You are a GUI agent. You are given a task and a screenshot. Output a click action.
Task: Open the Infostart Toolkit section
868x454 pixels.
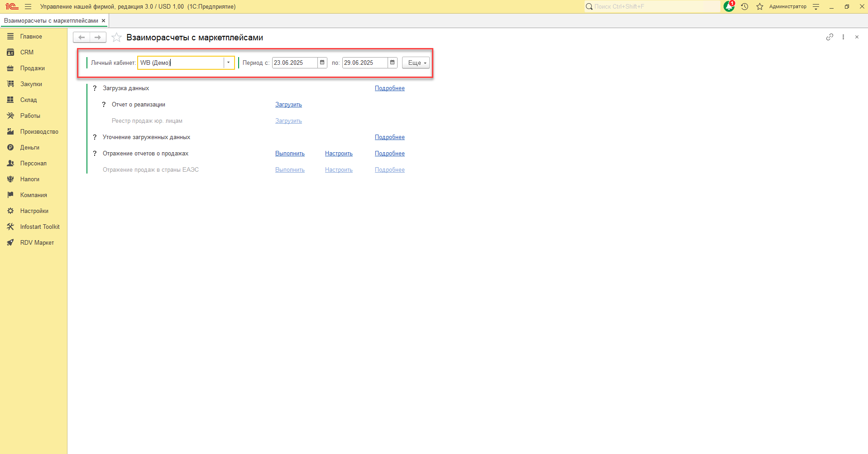tap(34, 227)
